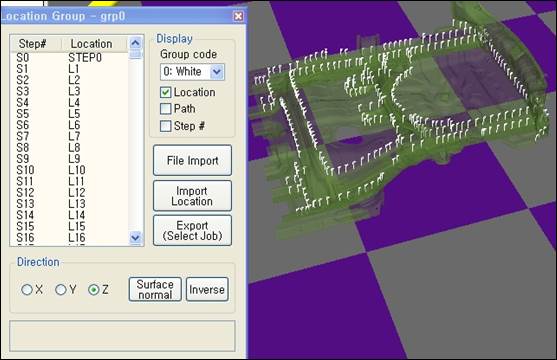557x360 pixels.
Task: Select the S10 L10 list row
Action: (69, 170)
